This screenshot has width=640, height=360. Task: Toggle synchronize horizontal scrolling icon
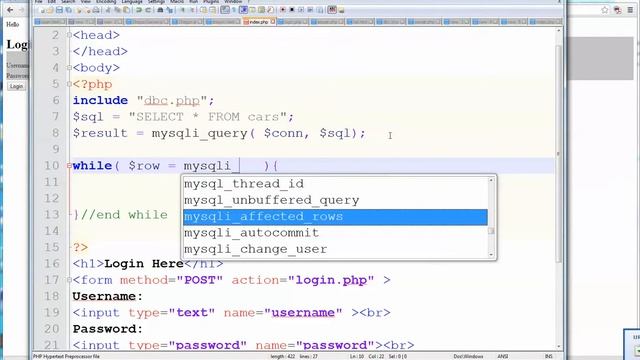click(x=213, y=10)
